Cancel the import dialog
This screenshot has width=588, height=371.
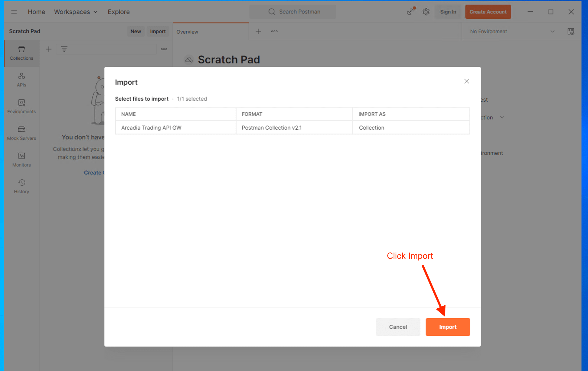[x=398, y=326]
